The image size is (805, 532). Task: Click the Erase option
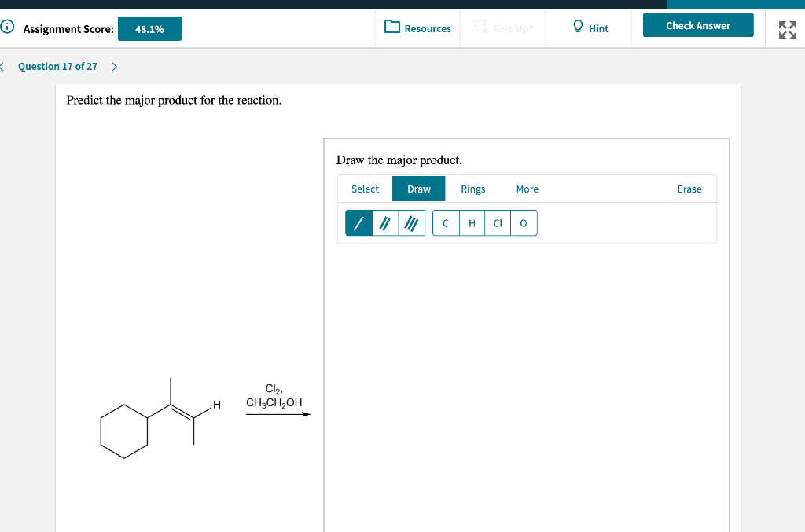pos(689,189)
